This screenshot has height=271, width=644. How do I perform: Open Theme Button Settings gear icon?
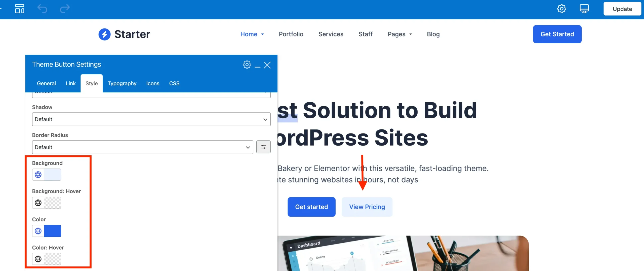(x=247, y=65)
